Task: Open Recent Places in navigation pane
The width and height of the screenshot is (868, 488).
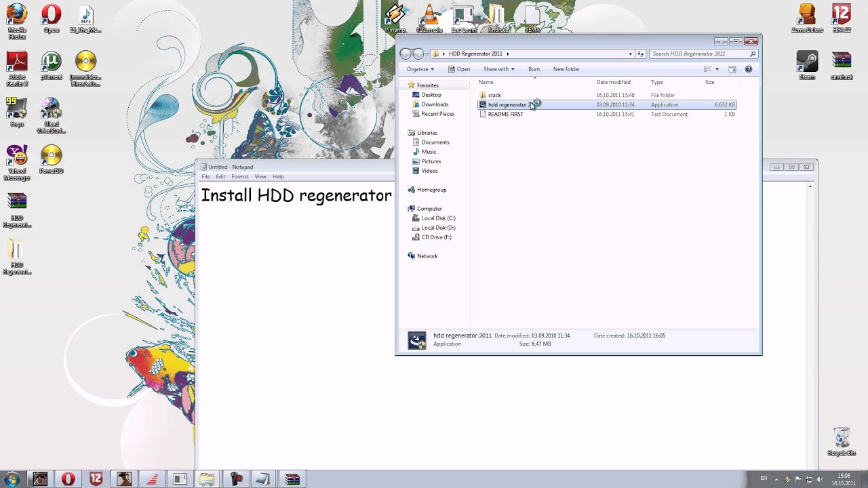Action: 438,114
